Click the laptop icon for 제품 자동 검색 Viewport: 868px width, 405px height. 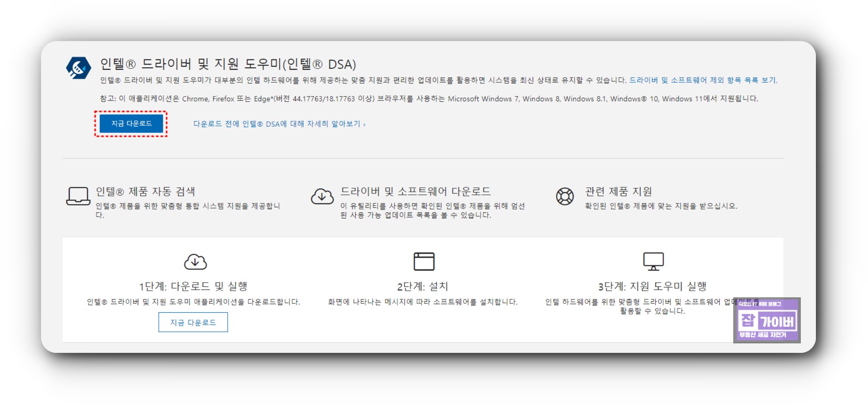[x=78, y=196]
